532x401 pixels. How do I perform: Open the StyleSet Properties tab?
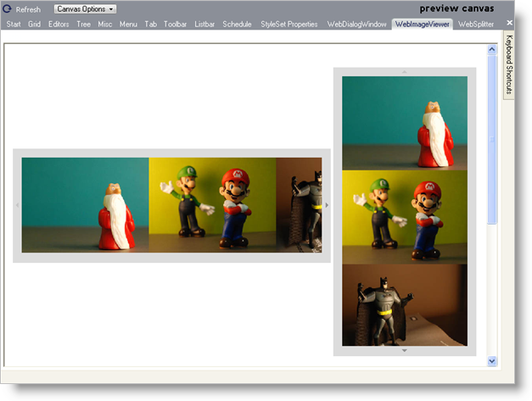coord(289,24)
